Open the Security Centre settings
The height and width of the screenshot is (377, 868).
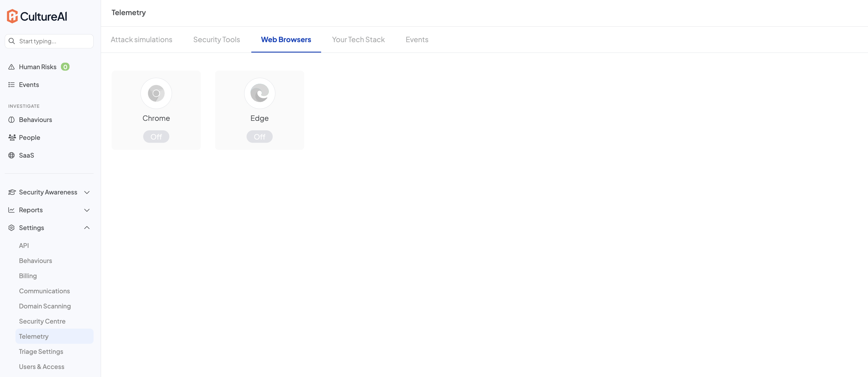(42, 321)
